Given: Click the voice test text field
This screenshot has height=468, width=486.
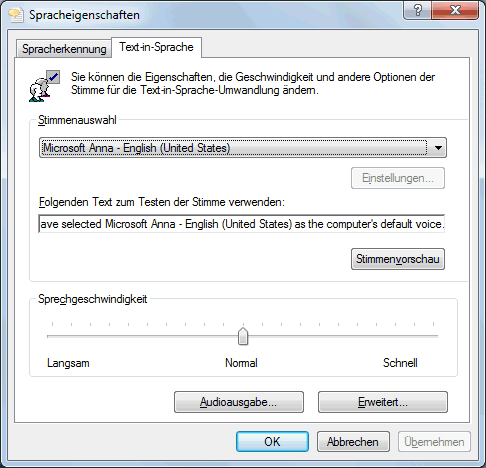Looking at the screenshot, I should (x=242, y=224).
